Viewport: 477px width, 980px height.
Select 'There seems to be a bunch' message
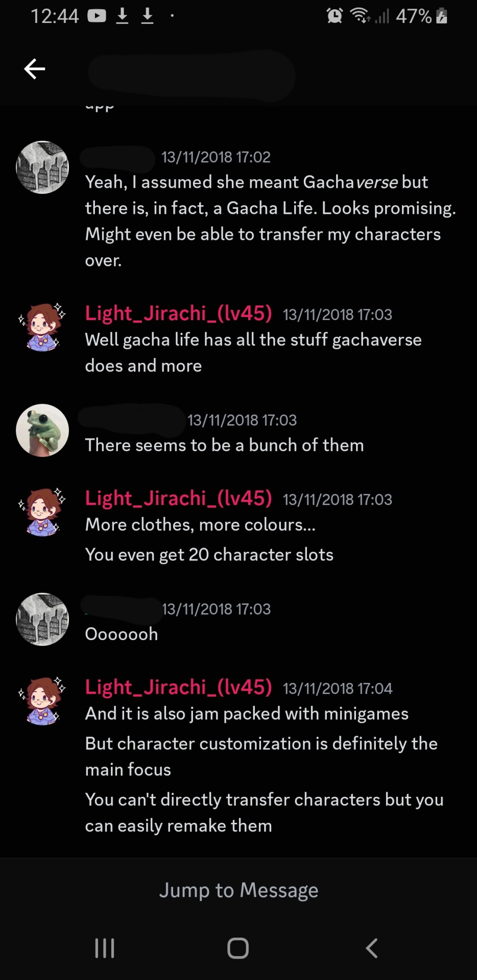(224, 445)
